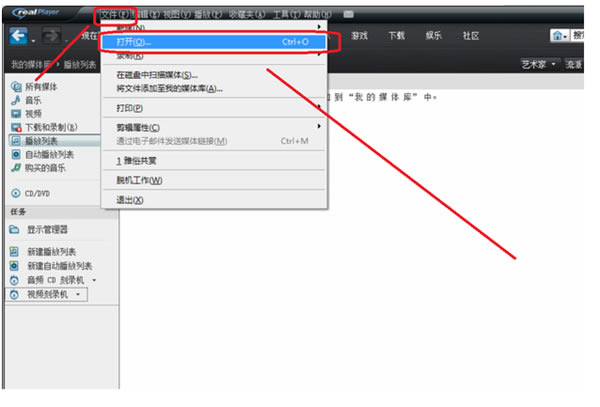
Task: Open the 自动播放列表 sidebar icon
Action: tap(16, 155)
